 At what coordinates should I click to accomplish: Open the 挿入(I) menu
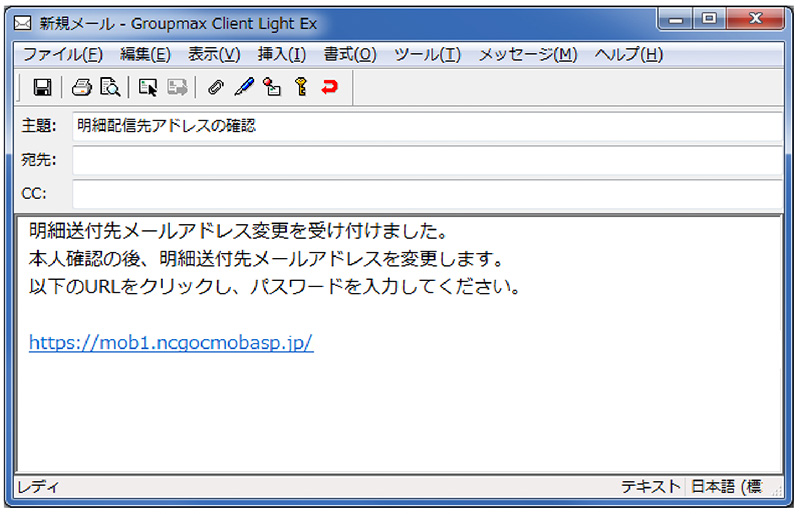pyautogui.click(x=282, y=54)
